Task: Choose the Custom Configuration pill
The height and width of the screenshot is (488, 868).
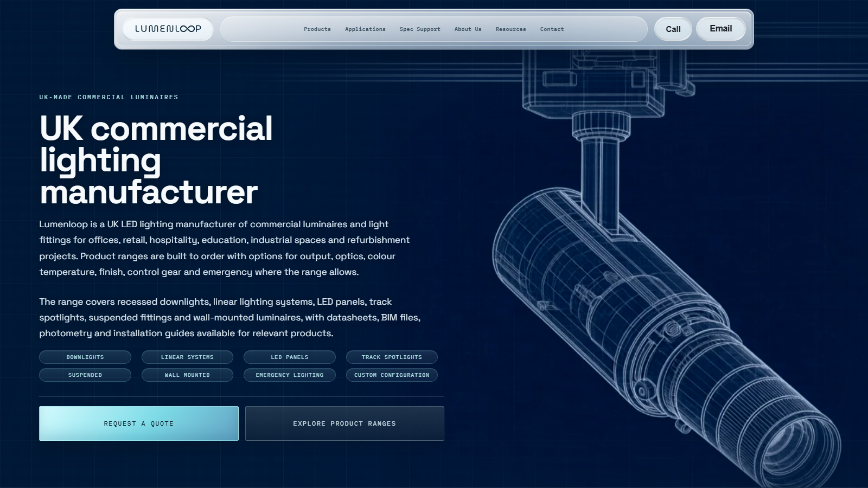Action: pyautogui.click(x=392, y=375)
